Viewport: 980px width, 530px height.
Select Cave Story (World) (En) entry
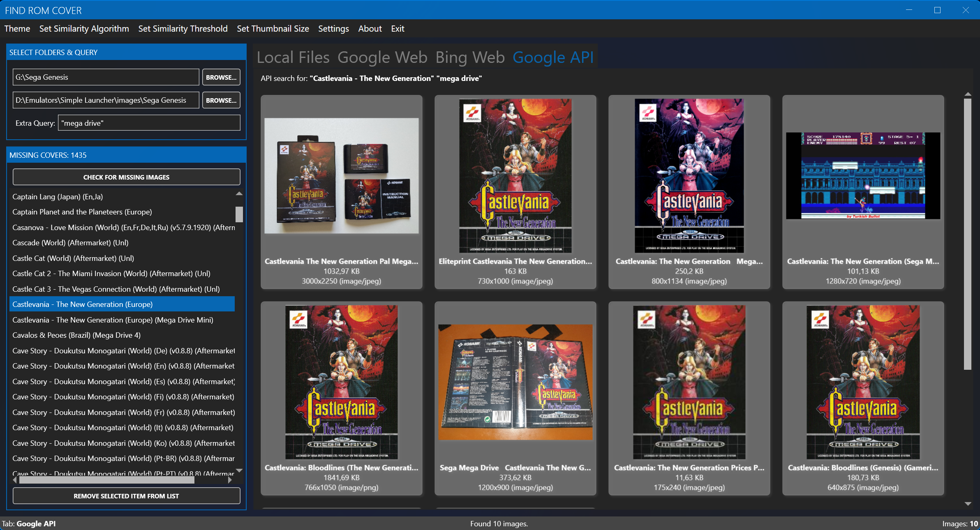pos(122,366)
